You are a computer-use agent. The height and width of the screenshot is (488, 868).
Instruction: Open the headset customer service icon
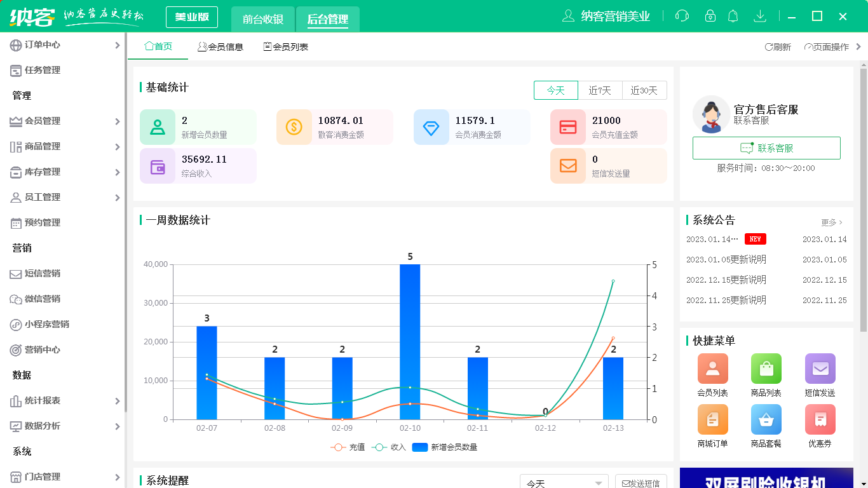pos(682,16)
